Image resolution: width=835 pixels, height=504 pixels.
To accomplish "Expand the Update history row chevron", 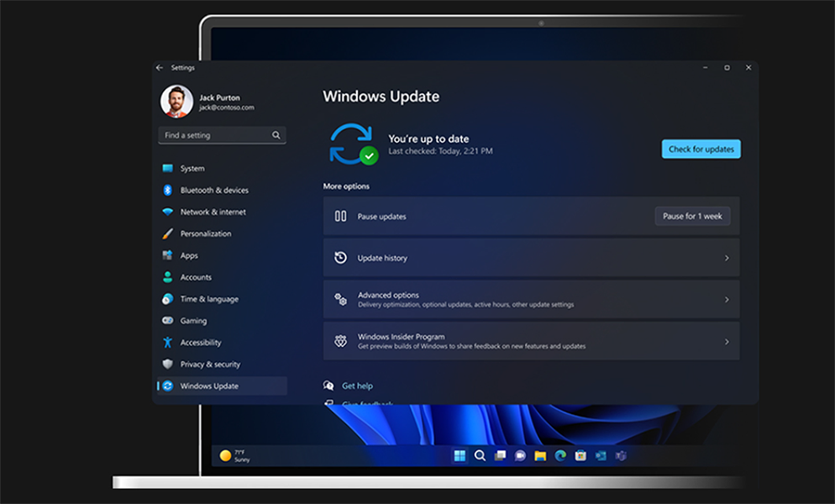I will coord(727,259).
